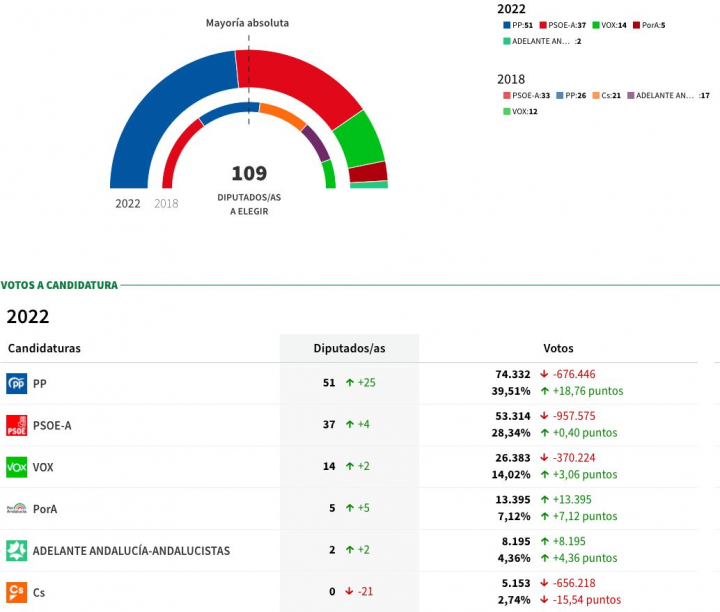The width and height of the screenshot is (720, 612).
Task: Click the PorA party logo
Action: (17, 508)
